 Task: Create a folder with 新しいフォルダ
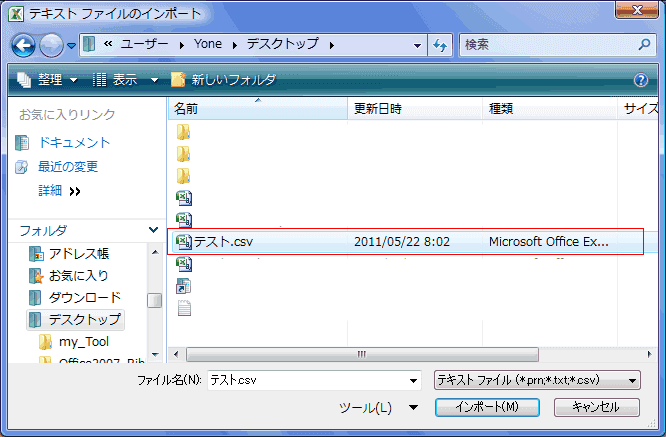pyautogui.click(x=224, y=80)
